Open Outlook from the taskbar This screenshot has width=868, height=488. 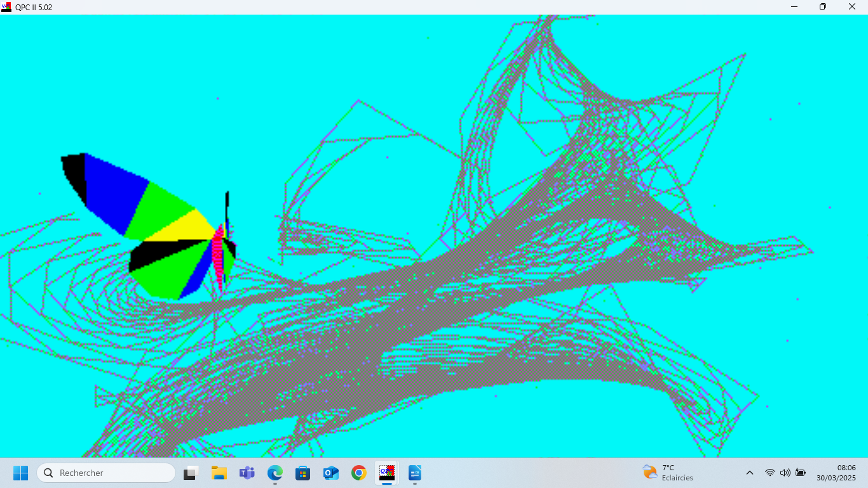[331, 473]
